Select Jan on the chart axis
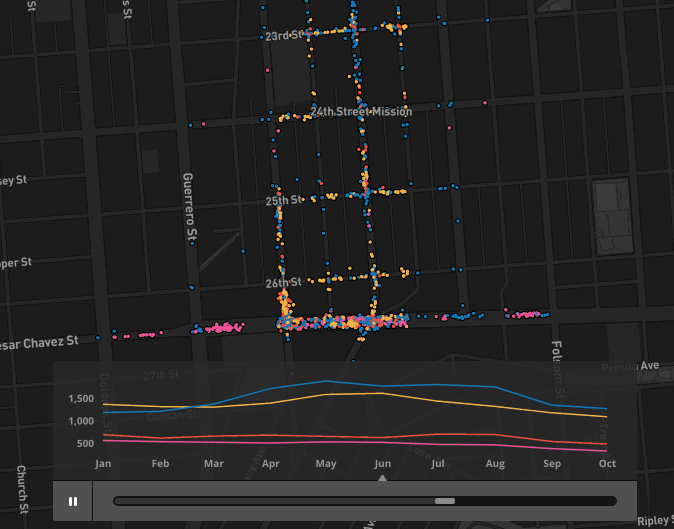This screenshot has height=529, width=674. point(103,464)
